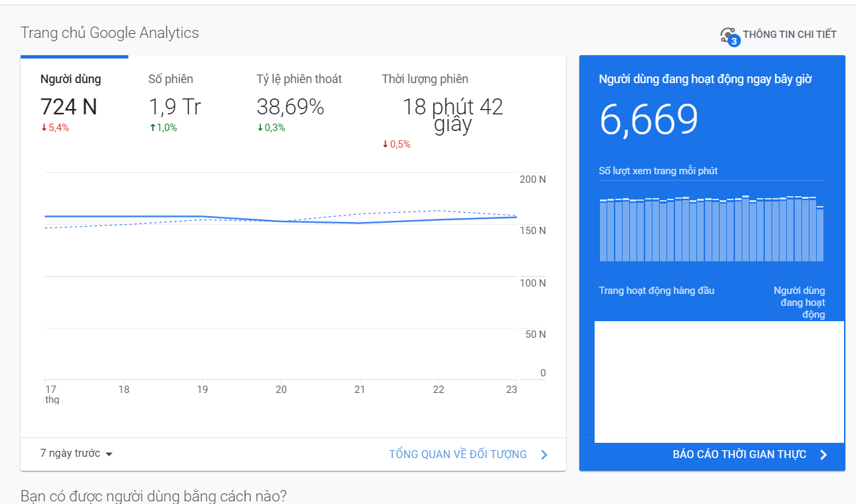Click the THÔNG TIN CHI TIẾT label
The width and height of the screenshot is (856, 504).
[789, 35]
